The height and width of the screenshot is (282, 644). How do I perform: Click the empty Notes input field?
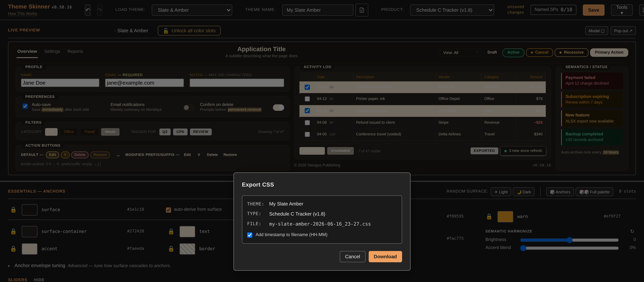(x=236, y=83)
